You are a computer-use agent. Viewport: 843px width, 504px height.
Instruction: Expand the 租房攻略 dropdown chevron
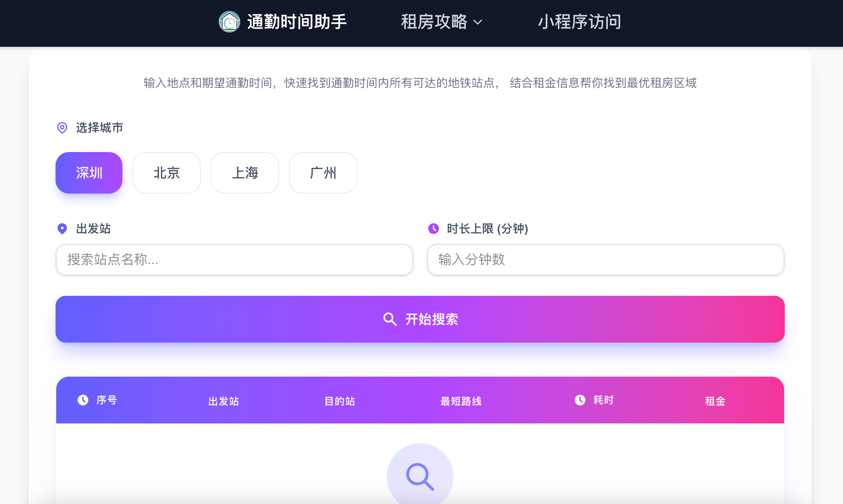[x=478, y=22]
